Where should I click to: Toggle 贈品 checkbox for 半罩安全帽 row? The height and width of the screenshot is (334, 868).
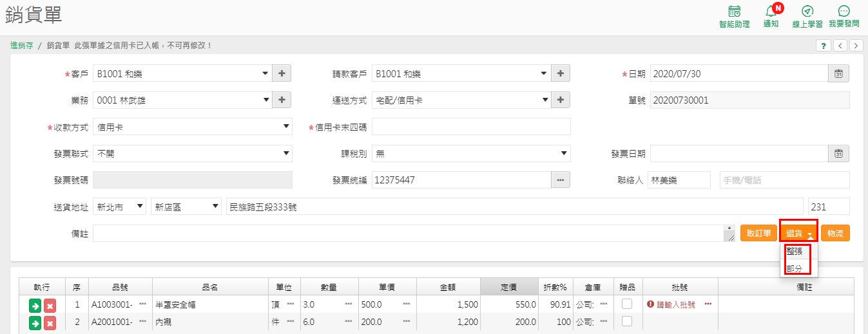627,304
